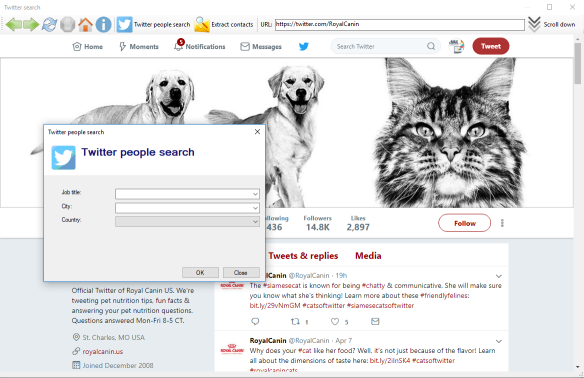The height and width of the screenshot is (378, 584).
Task: Open the City combo box
Action: pyautogui.click(x=187, y=207)
